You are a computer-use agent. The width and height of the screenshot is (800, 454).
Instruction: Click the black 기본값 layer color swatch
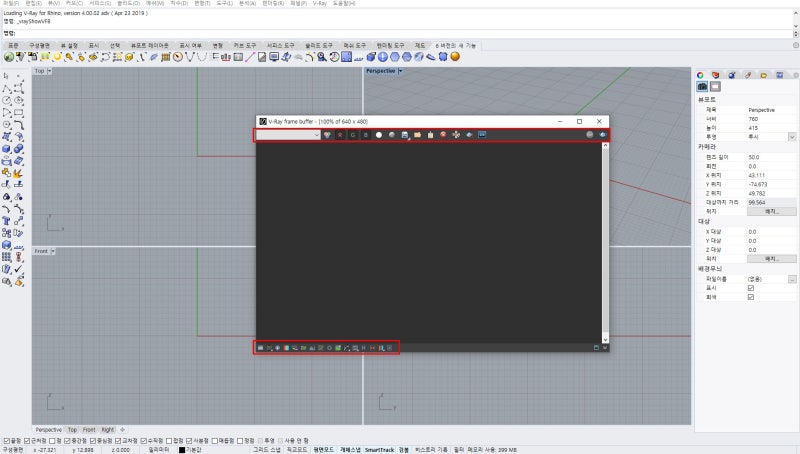(x=182, y=450)
